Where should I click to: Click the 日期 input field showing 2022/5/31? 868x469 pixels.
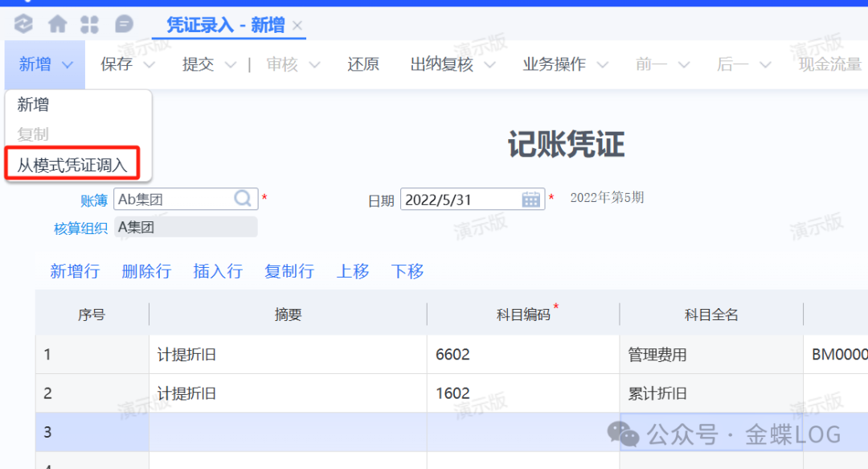(460, 200)
